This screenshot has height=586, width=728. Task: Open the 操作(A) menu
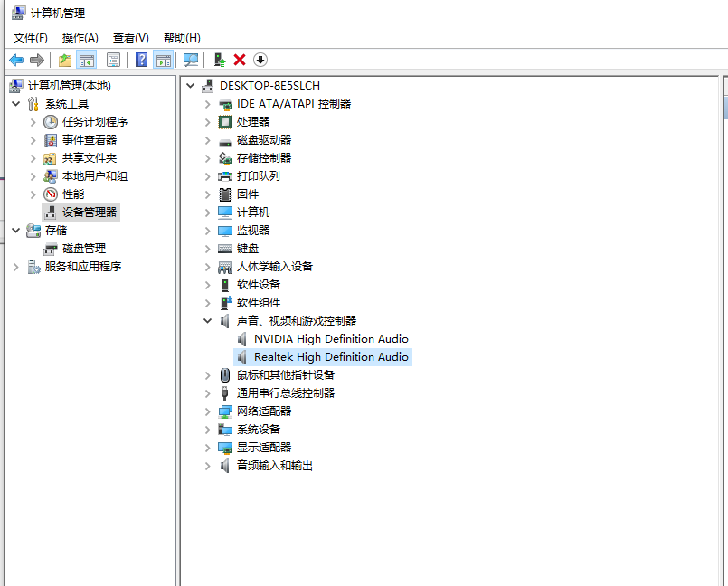click(x=80, y=37)
